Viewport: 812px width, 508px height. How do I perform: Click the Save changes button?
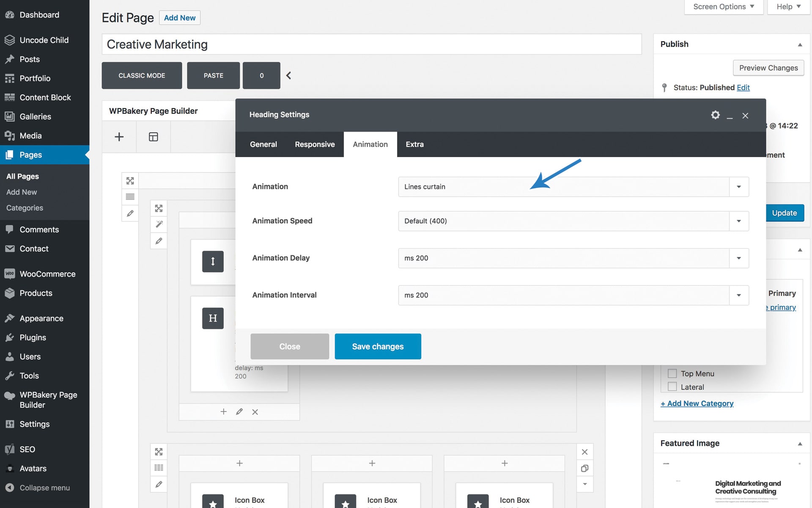(x=378, y=346)
